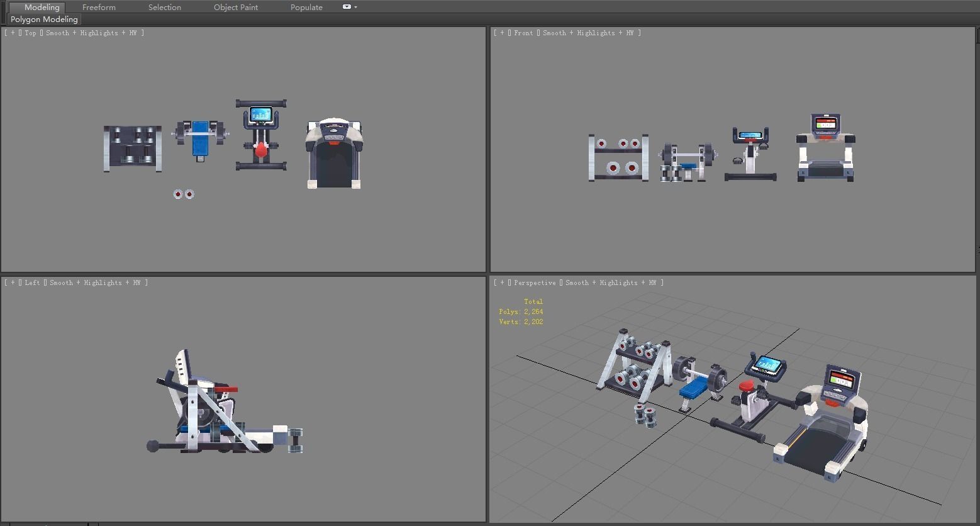Click the Total statistics label

pos(533,301)
